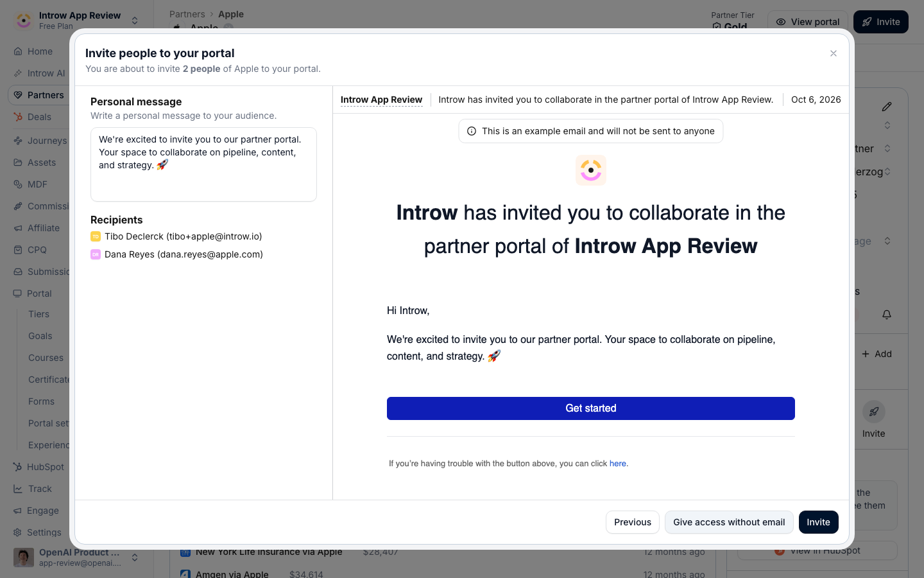Image resolution: width=924 pixels, height=578 pixels.
Task: Open the 'here' link in email preview
Action: tap(617, 464)
